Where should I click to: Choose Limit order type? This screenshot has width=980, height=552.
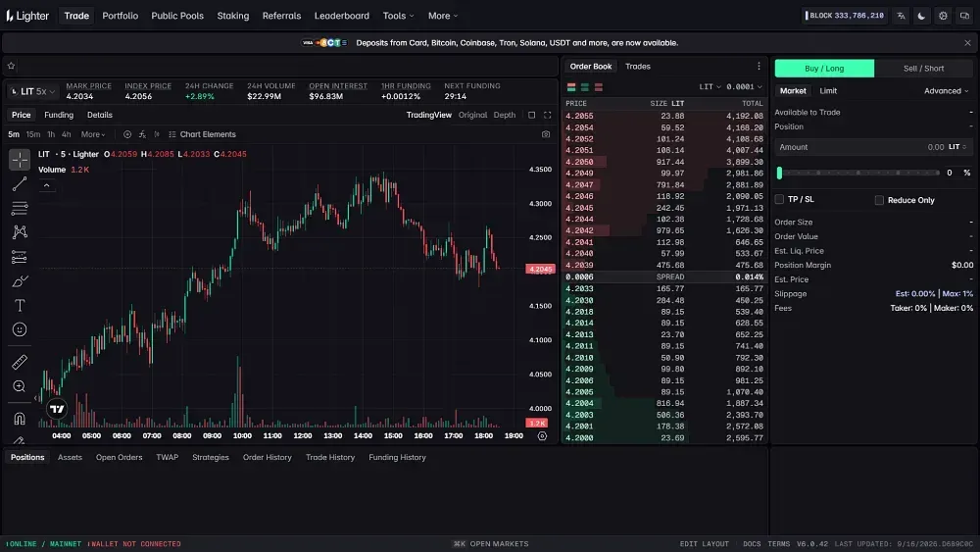click(x=828, y=90)
